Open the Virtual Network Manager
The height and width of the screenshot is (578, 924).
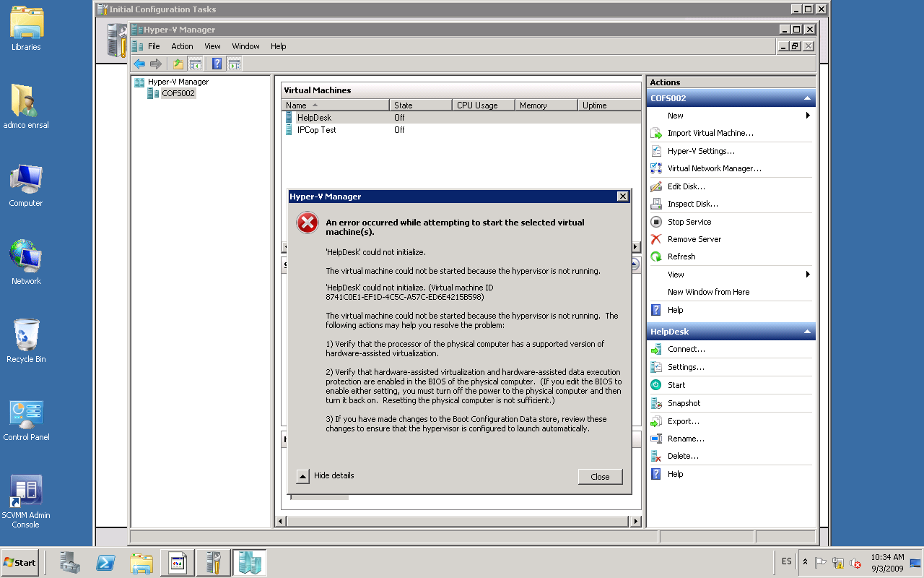coord(715,168)
